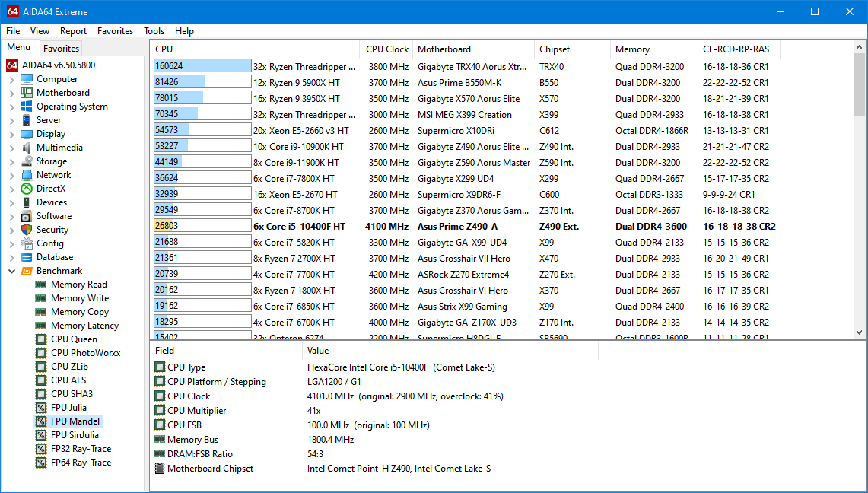Sort by the CPU Clock column header
Image resolution: width=868 pixels, height=493 pixels.
coord(386,49)
